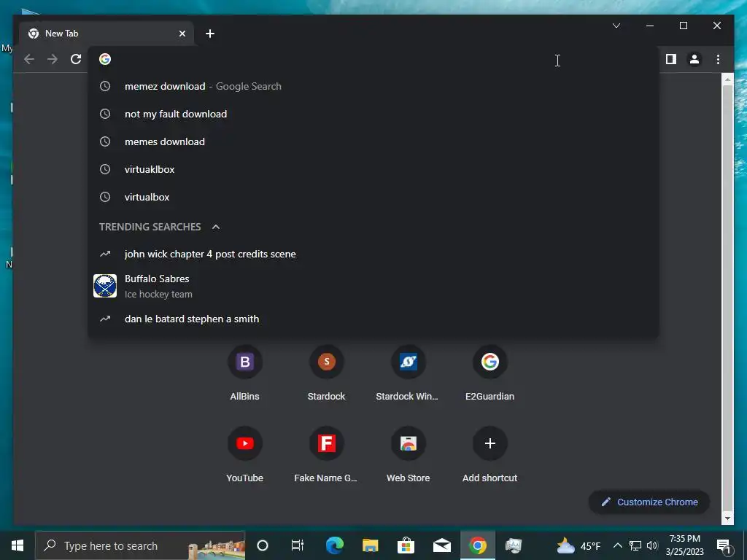747x560 pixels.
Task: Click the taskbar app right of Chrome
Action: tap(514, 545)
